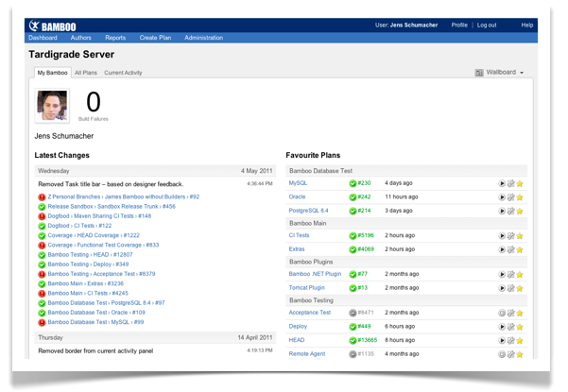568x392 pixels.
Task: Open Bamboo Database Test MySQL #99
Action: coord(95,322)
